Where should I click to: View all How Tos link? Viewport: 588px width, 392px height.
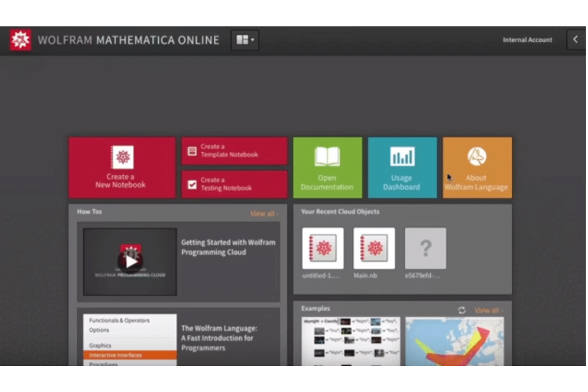pos(264,214)
